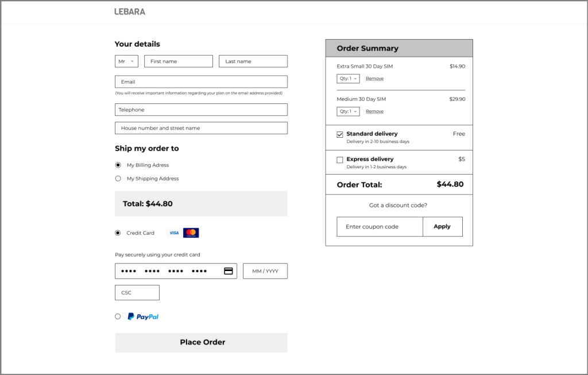Viewport: 588px width, 375px height.
Task: Focus the Email input field
Action: click(201, 82)
